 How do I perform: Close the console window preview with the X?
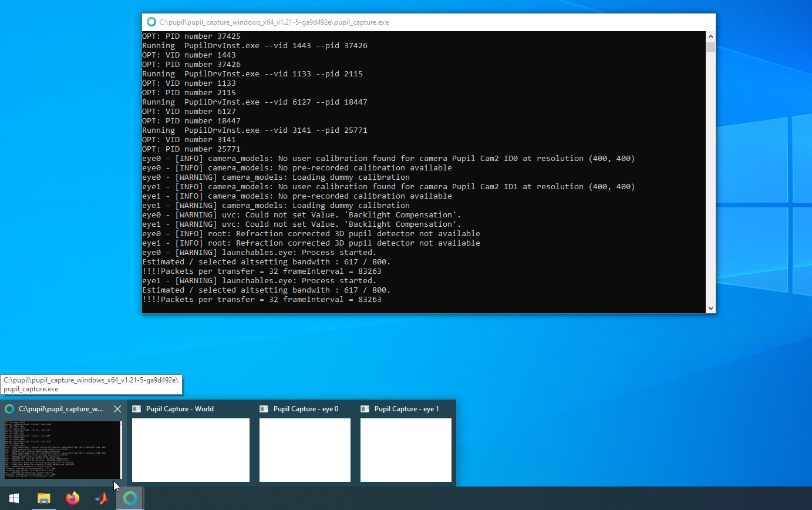(x=117, y=409)
